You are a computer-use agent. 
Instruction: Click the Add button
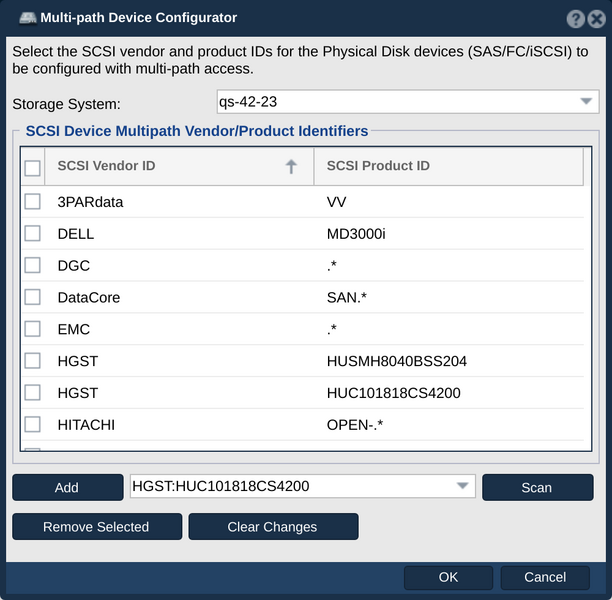coord(68,488)
